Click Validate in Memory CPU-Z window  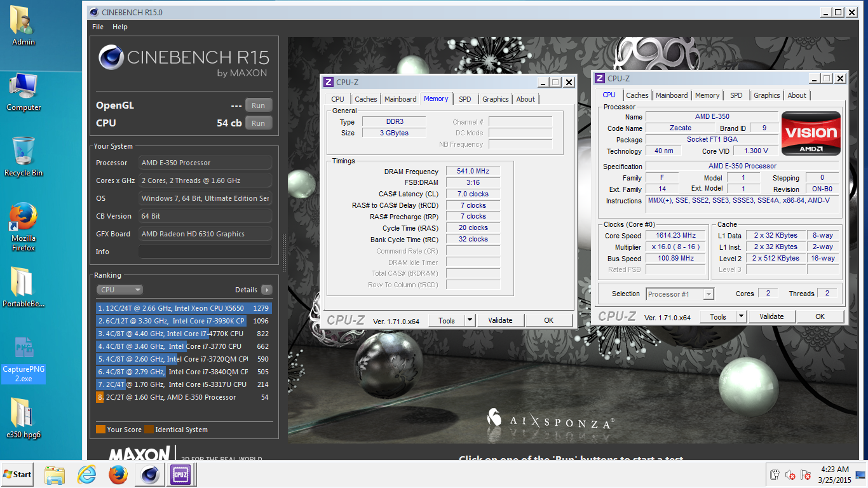click(500, 321)
